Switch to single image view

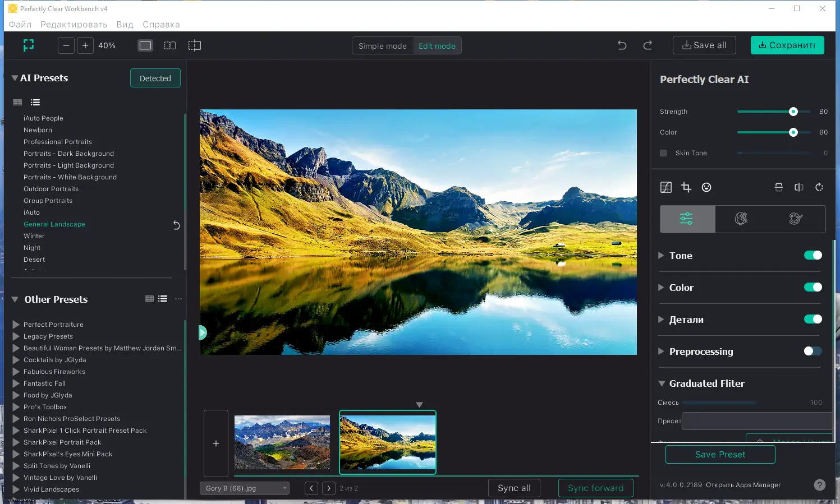click(145, 45)
